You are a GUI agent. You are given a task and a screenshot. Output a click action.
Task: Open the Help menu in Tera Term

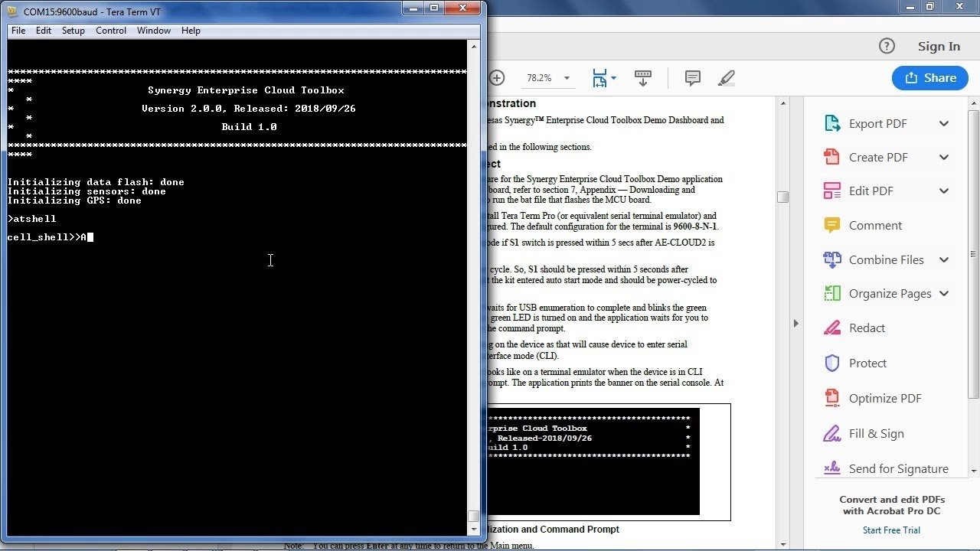coord(191,31)
